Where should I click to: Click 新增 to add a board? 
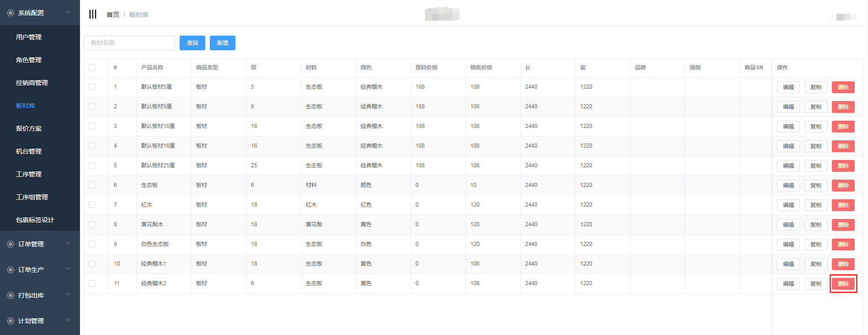tap(222, 43)
